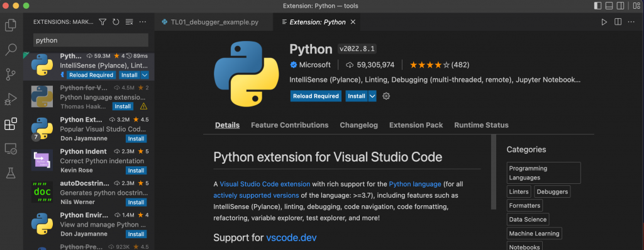Open the extension's gear settings menu
644x250 pixels.
click(386, 96)
